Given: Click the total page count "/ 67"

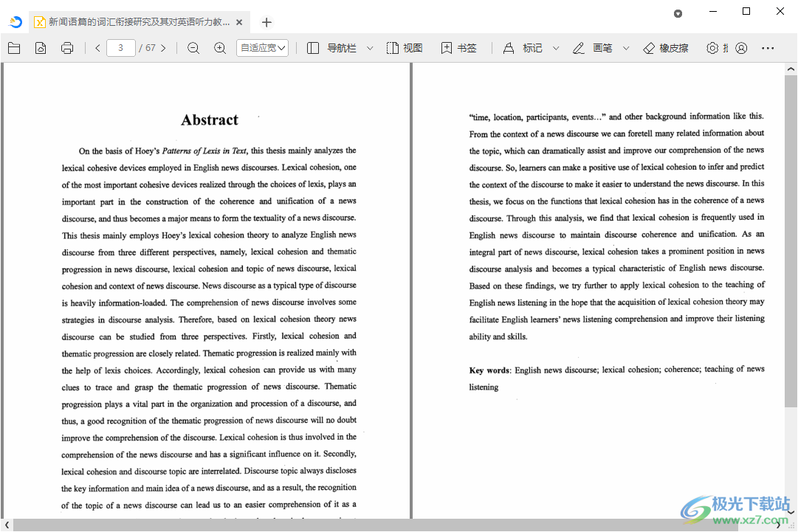Looking at the screenshot, I should tap(147, 48).
